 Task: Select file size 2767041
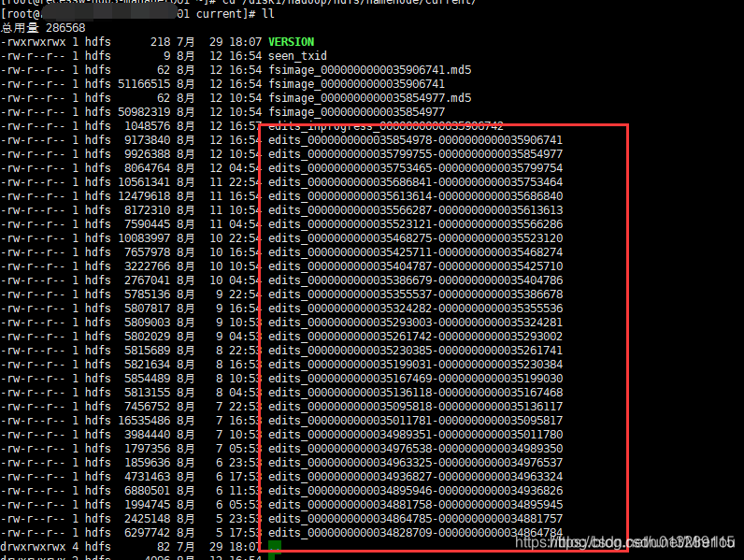(147, 280)
